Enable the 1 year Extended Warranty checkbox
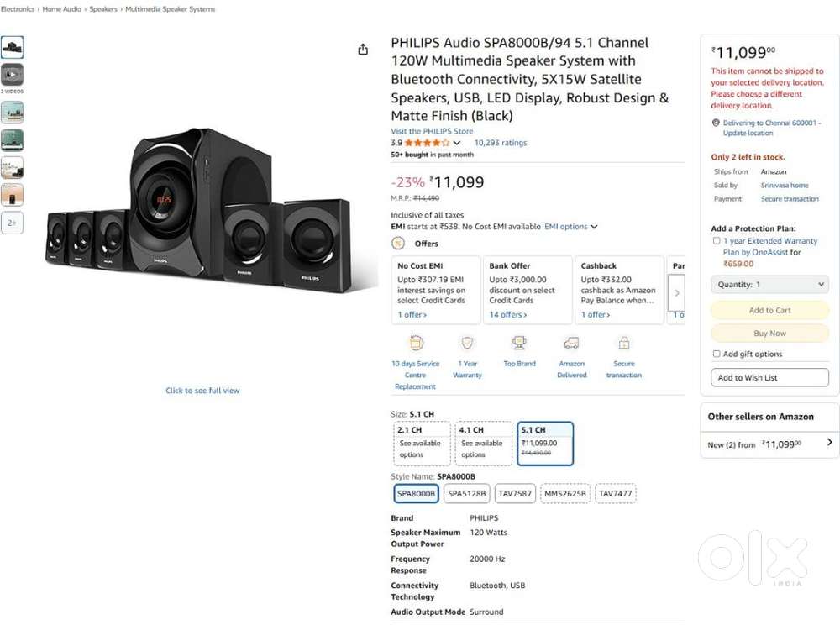The height and width of the screenshot is (625, 840). click(717, 241)
